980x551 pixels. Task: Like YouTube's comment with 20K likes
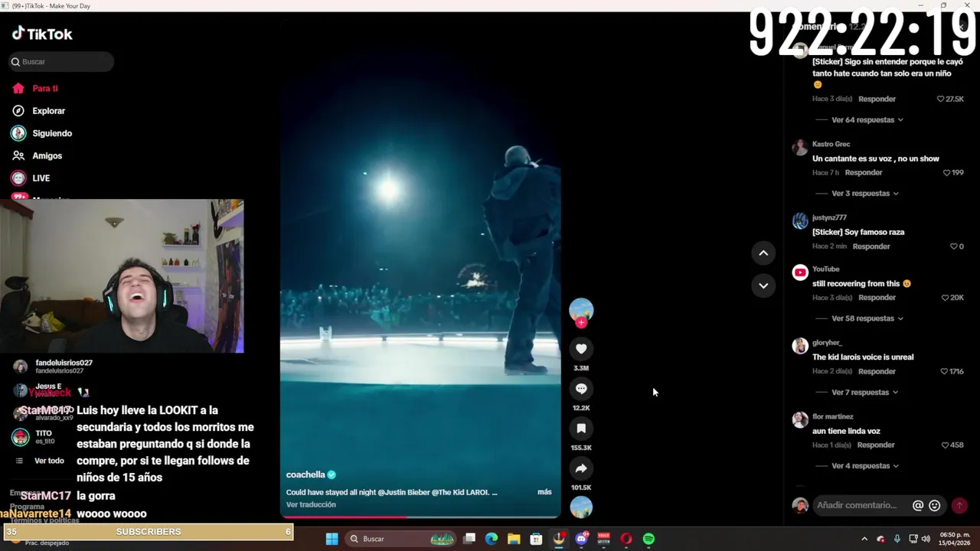946,298
